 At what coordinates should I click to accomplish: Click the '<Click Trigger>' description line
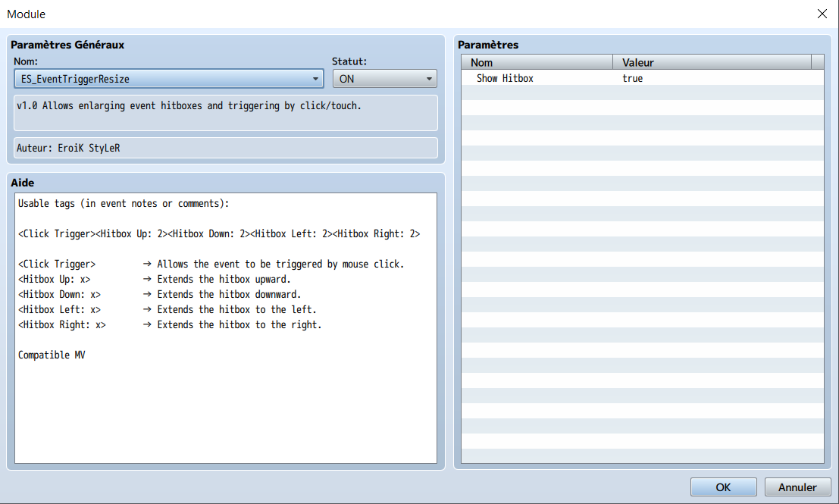point(211,264)
